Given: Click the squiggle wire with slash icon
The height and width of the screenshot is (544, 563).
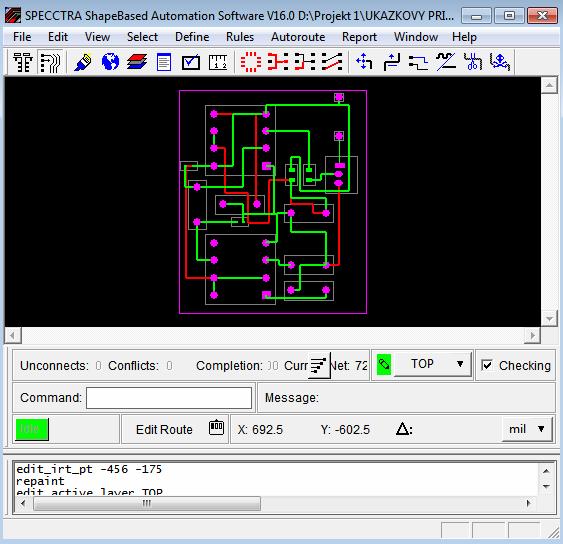Looking at the screenshot, I should pyautogui.click(x=446, y=62).
